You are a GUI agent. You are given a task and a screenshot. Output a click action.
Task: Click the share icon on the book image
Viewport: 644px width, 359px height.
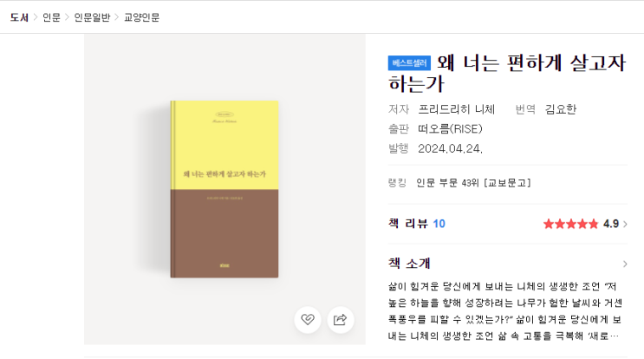pos(341,320)
